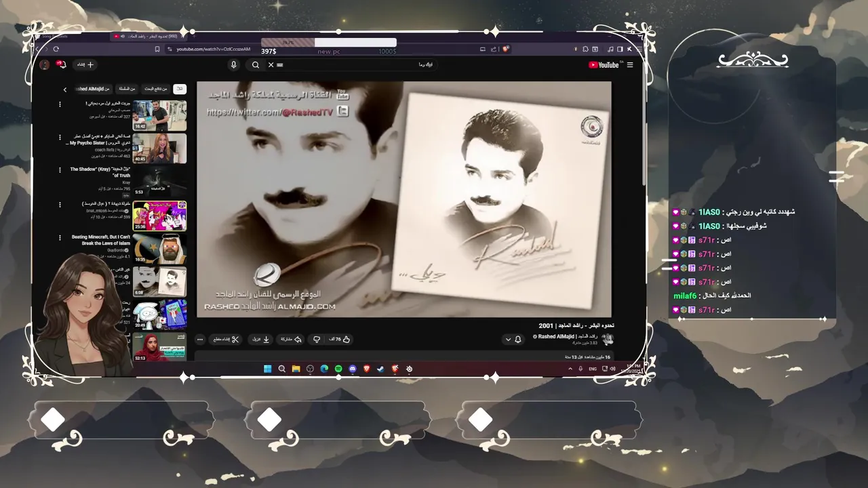Open the Beating Minecraft video thumbnail
868x488 pixels.
coord(159,249)
